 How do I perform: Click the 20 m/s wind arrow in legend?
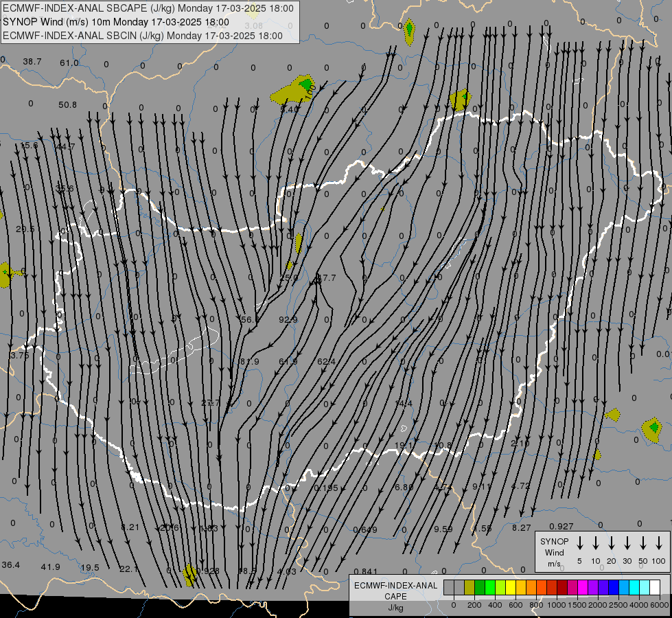click(611, 543)
